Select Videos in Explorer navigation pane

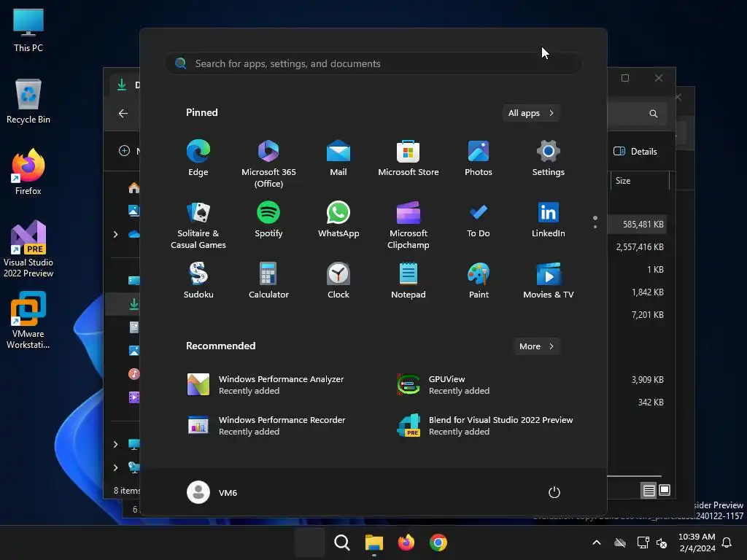[133, 397]
